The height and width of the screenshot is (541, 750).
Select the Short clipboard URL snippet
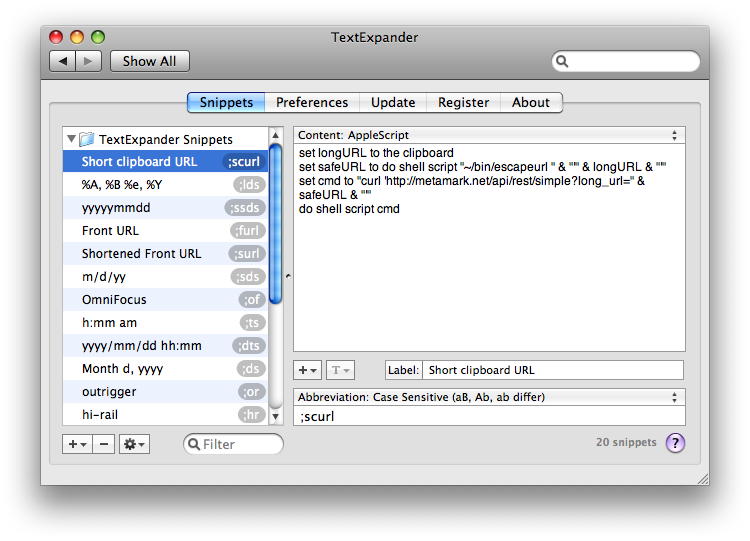click(x=165, y=162)
